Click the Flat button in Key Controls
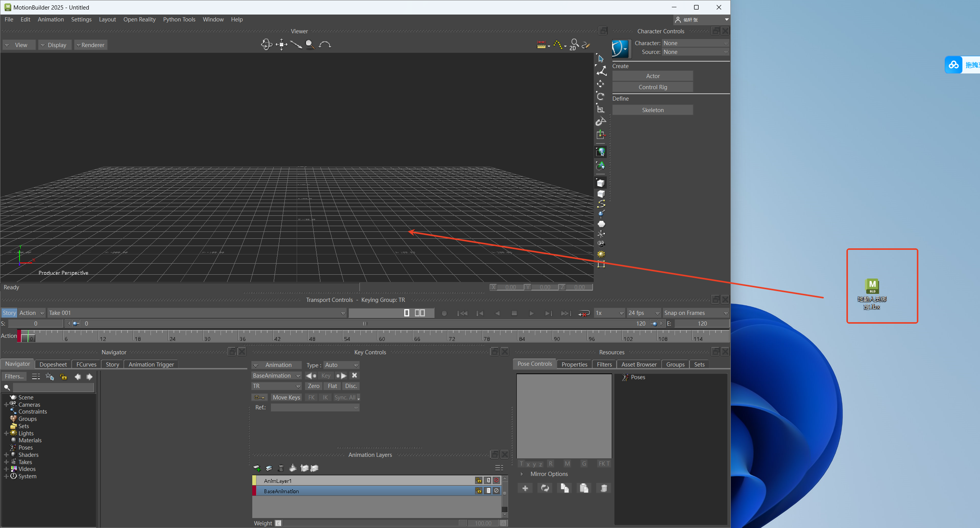 tap(332, 386)
